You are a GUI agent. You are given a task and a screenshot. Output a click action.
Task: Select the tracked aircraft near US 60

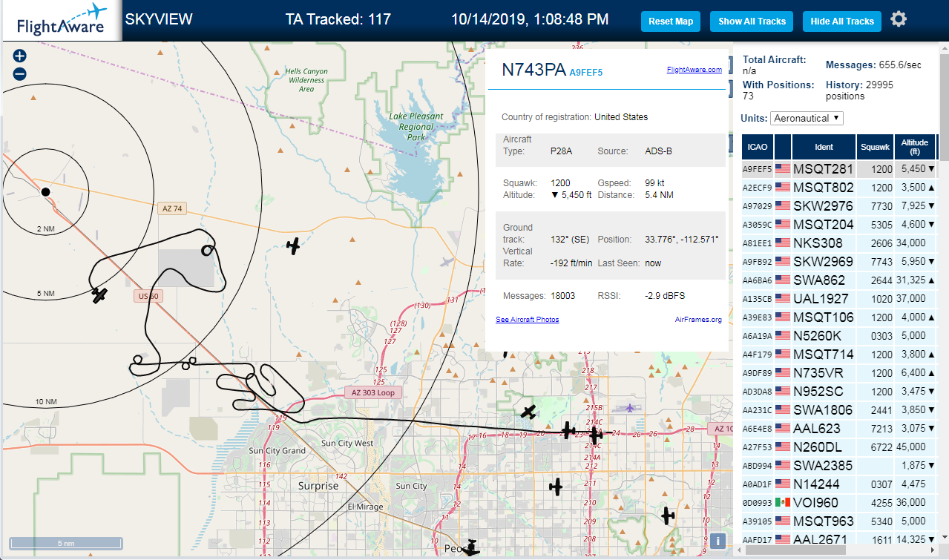pyautogui.click(x=100, y=295)
